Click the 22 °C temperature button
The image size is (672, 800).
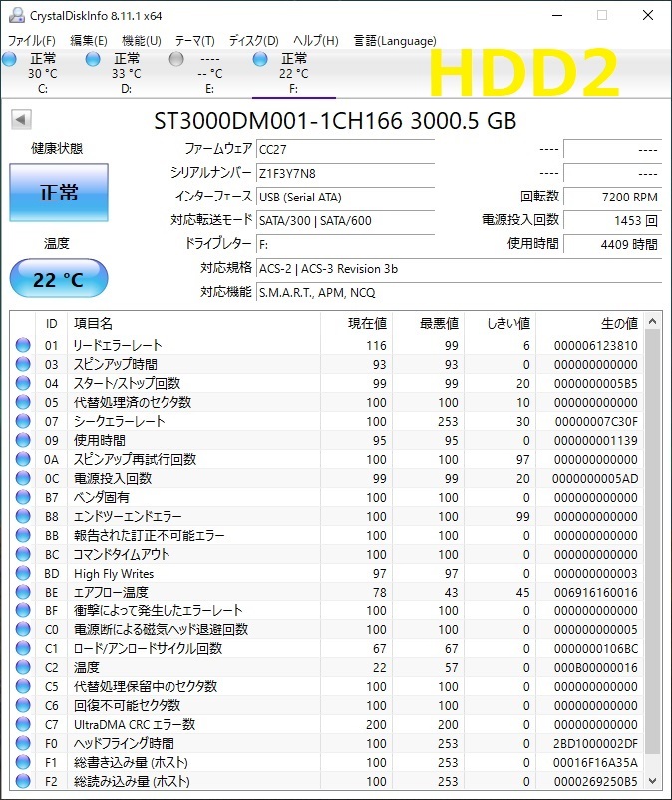pos(59,278)
